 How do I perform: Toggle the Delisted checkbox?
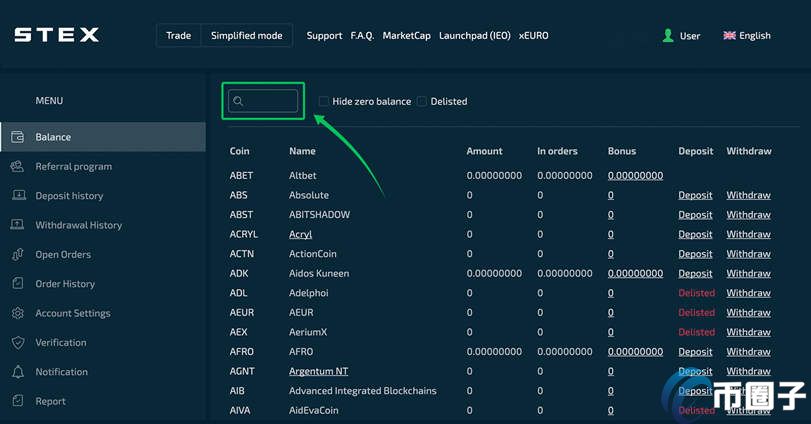coord(422,101)
